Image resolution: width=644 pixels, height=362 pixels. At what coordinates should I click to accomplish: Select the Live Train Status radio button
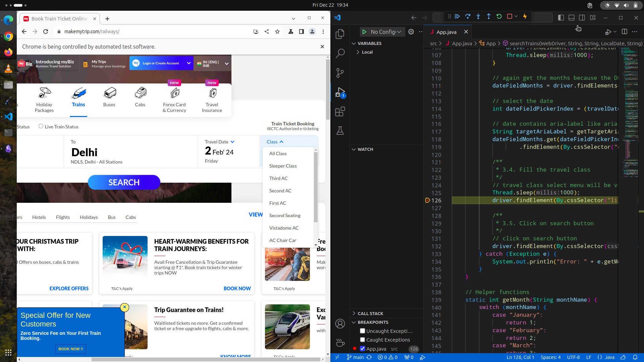[x=41, y=126]
